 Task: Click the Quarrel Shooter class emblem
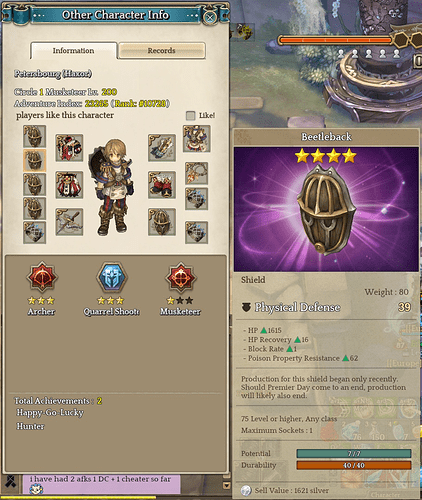pos(112,277)
